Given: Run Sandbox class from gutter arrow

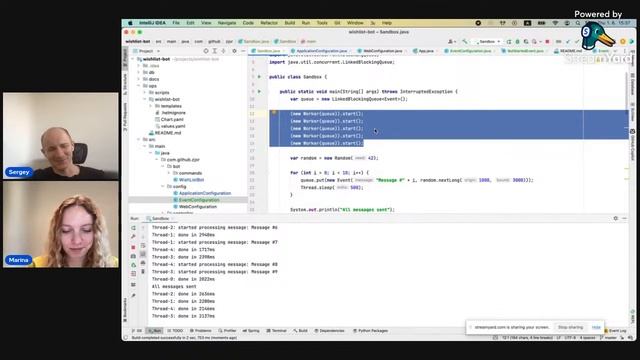Looking at the screenshot, I should tap(259, 77).
